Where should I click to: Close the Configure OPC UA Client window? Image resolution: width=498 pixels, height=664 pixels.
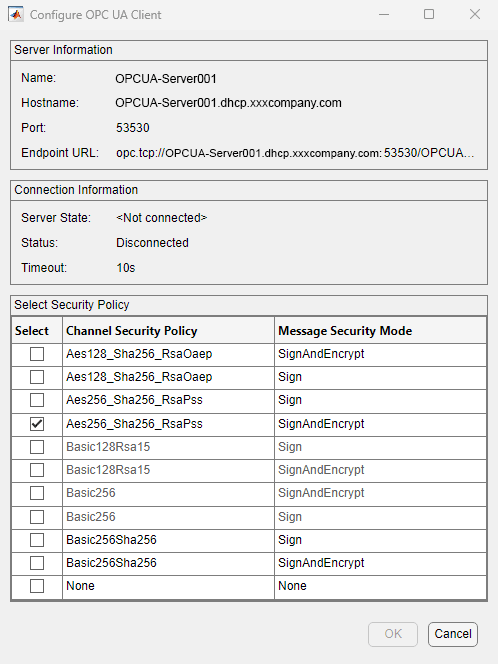tap(475, 14)
